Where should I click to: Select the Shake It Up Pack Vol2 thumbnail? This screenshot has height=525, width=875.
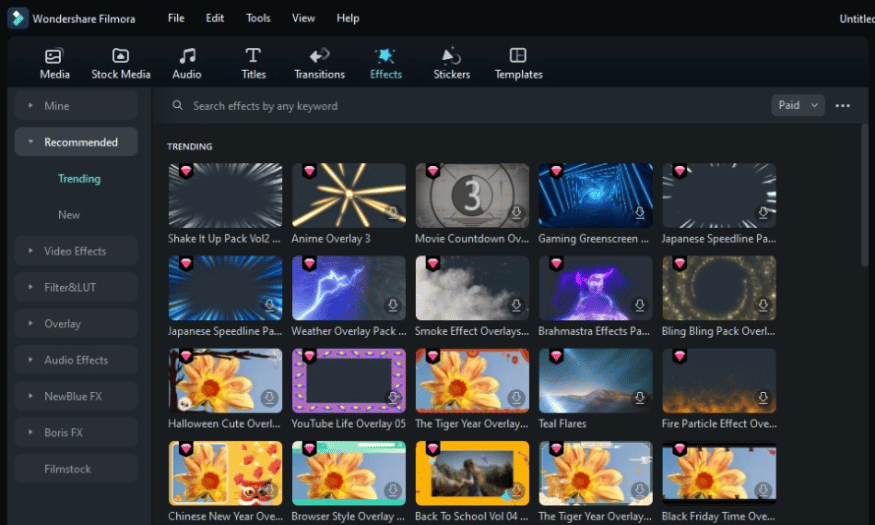225,195
